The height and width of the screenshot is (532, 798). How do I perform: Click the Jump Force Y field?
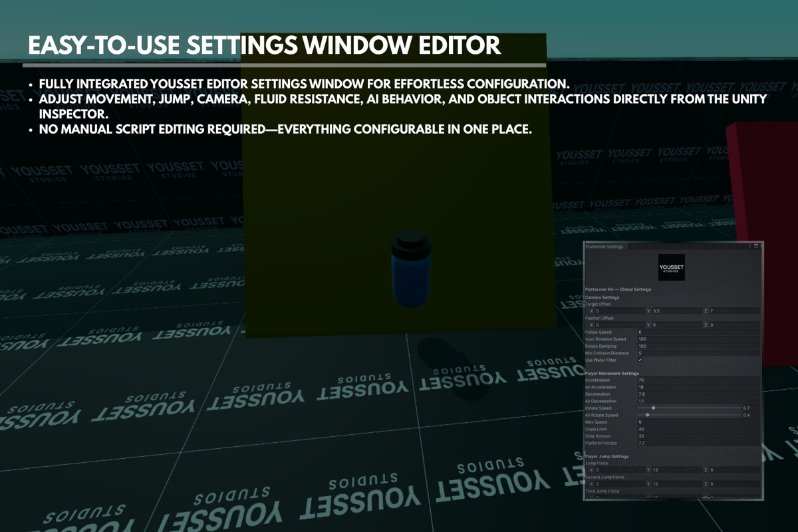[677, 469]
